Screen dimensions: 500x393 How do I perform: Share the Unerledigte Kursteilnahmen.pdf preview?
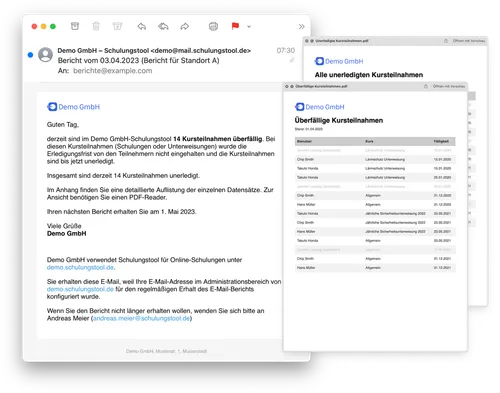pyautogui.click(x=446, y=41)
